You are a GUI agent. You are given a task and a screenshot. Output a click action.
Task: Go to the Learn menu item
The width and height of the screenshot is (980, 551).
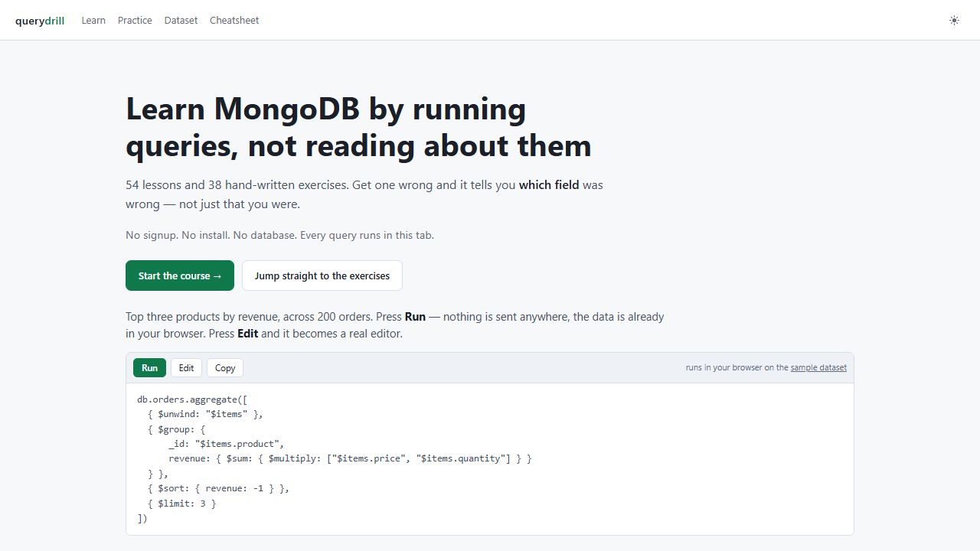pyautogui.click(x=93, y=21)
